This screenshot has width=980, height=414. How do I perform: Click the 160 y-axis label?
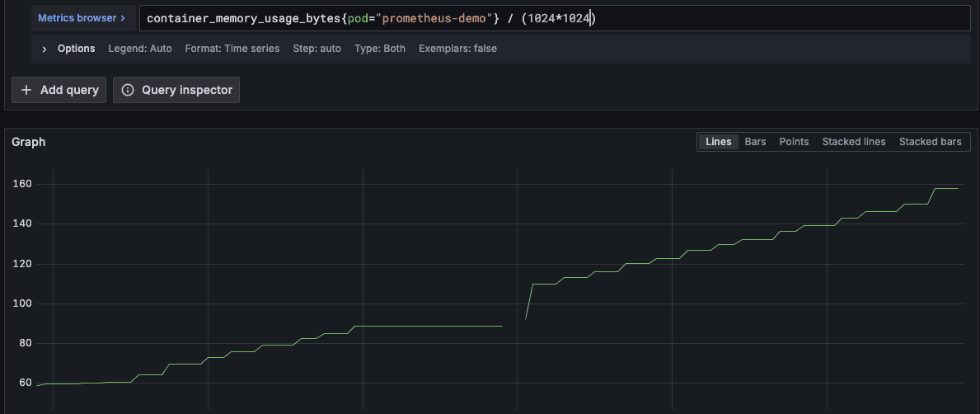[x=22, y=184]
